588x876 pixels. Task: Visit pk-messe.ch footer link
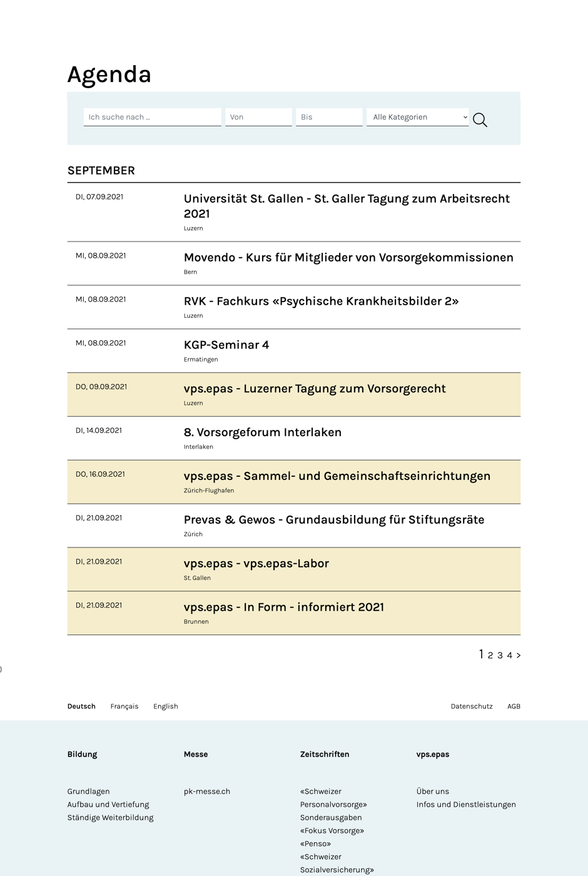[x=207, y=792]
